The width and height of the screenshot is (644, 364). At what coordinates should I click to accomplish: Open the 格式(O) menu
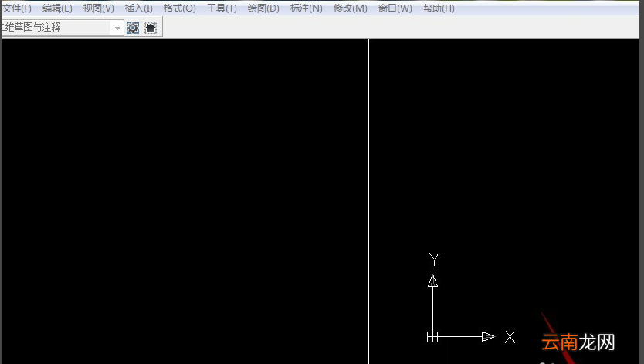click(x=179, y=8)
